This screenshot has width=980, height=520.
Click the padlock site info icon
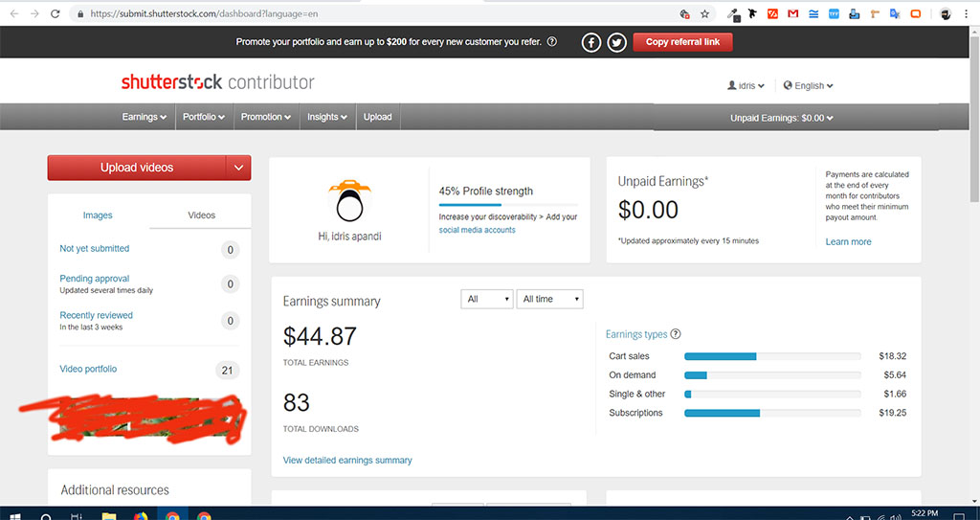click(x=80, y=13)
